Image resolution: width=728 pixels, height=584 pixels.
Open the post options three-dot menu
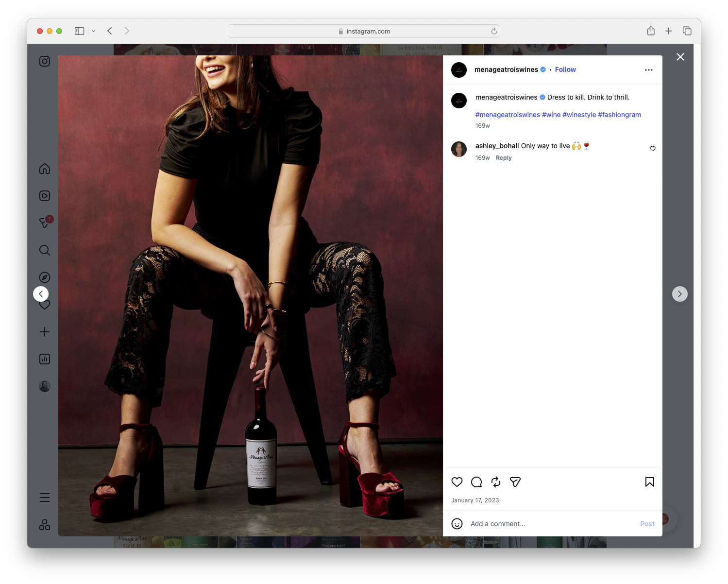click(648, 69)
